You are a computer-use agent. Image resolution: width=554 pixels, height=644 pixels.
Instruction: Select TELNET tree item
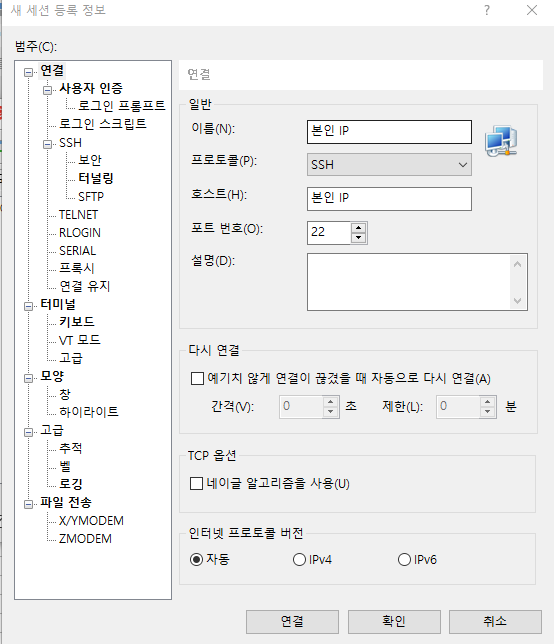point(78,215)
